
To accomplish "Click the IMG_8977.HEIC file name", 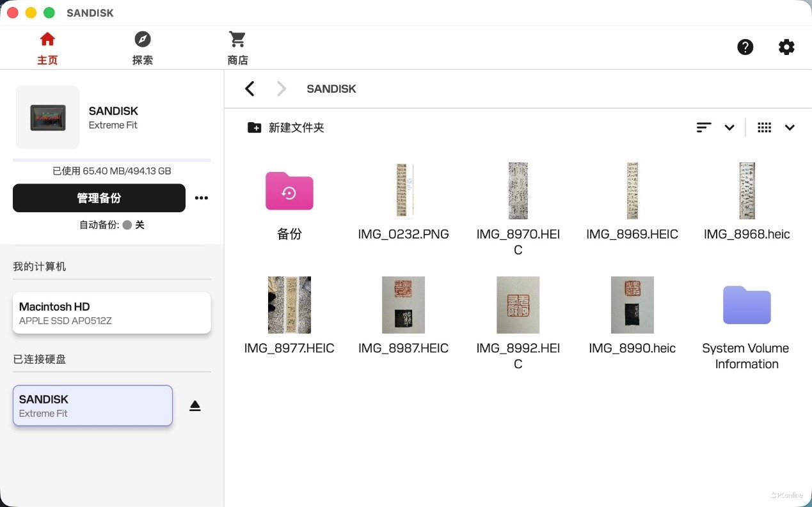I will pos(289,348).
